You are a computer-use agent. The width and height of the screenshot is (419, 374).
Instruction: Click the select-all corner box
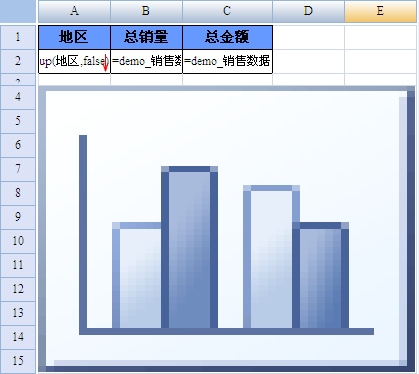[x=18, y=11]
